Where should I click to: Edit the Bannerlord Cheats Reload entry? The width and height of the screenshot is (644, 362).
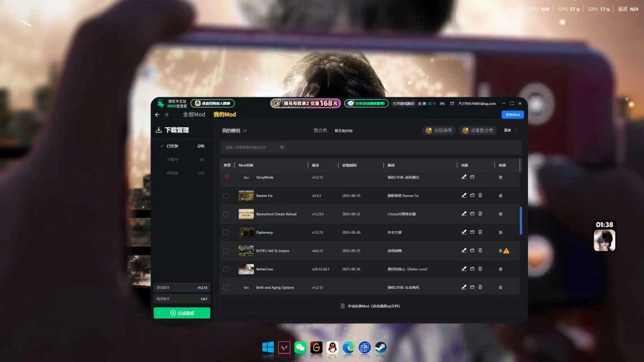[x=464, y=214]
